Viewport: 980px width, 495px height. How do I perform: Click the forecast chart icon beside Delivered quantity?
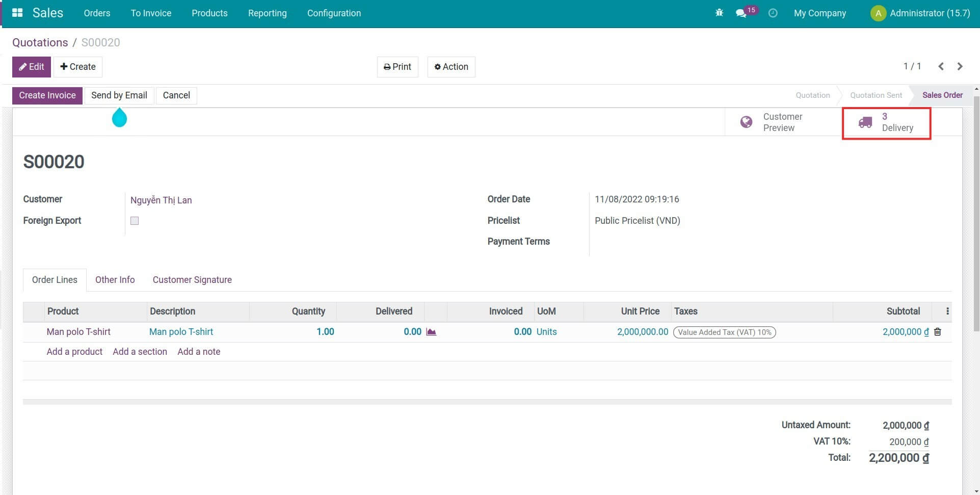pos(431,331)
